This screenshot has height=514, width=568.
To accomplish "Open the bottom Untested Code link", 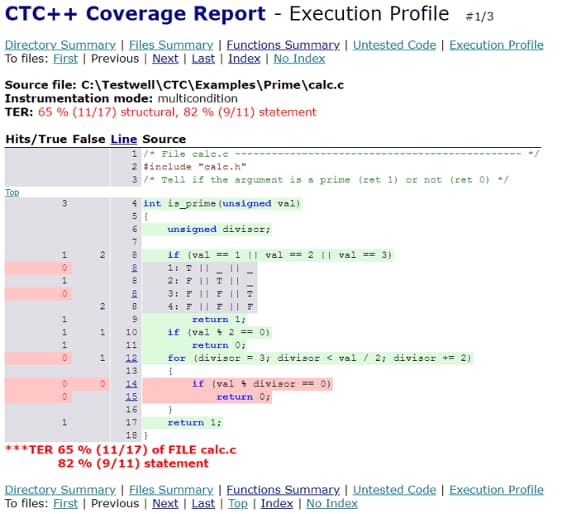I will point(394,490).
